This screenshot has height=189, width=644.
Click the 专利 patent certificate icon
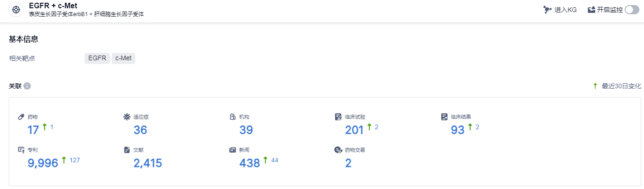tap(21, 150)
